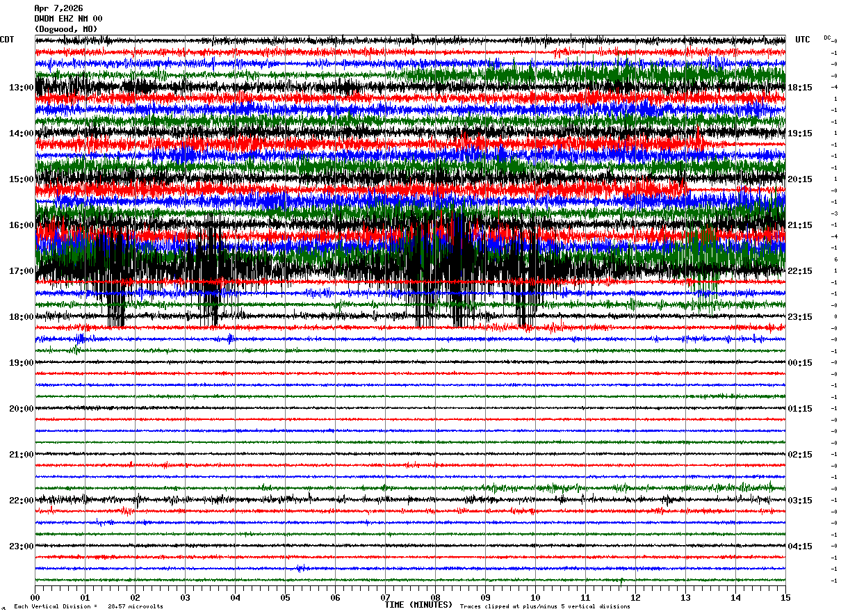Pick minute tick label 04 on x-axis
The width and height of the screenshot is (841, 616).
point(235,597)
